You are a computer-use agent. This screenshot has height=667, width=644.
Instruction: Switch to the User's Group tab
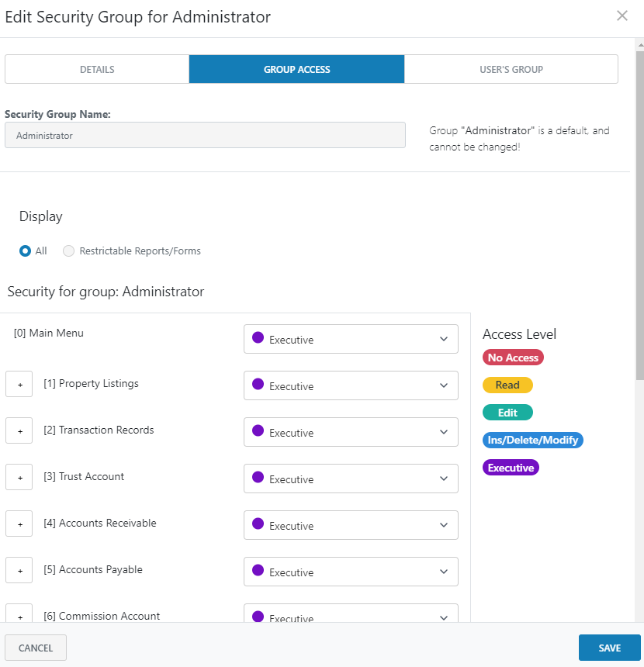tap(511, 69)
